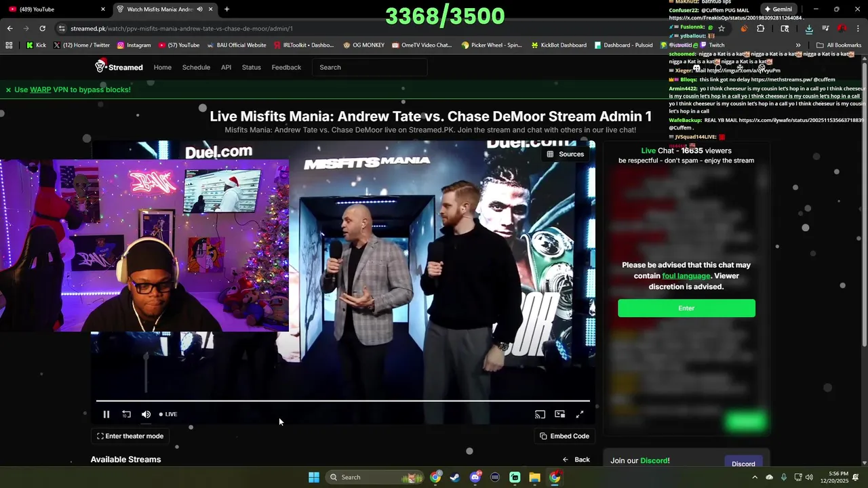
Task: Open the Picker Wheel bookmark
Action: tap(492, 45)
